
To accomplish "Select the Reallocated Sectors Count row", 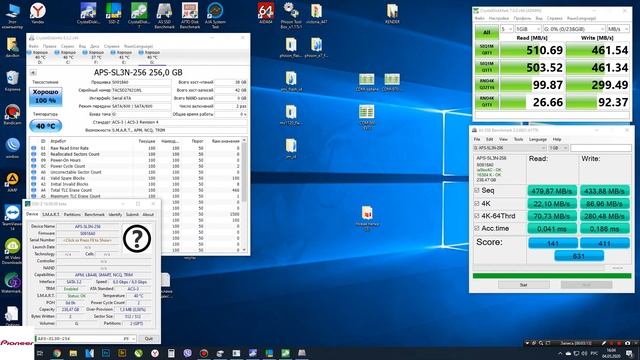I will 136,154.
